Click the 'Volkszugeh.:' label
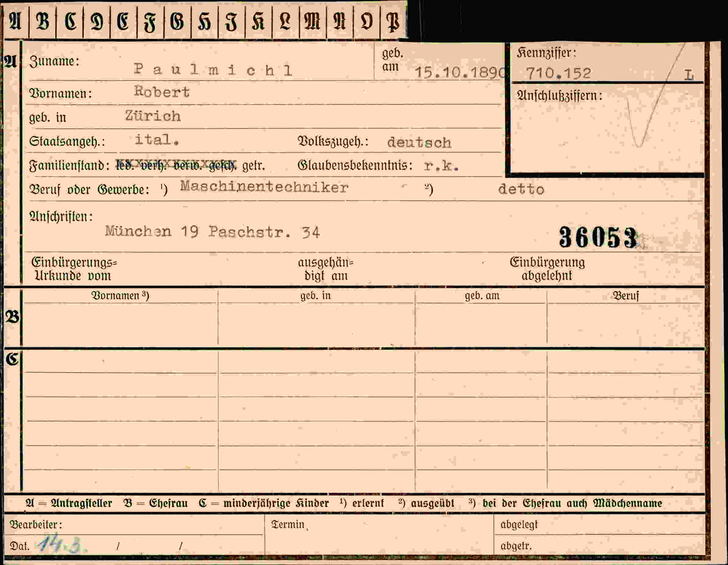This screenshot has width=728, height=565. [x=333, y=142]
